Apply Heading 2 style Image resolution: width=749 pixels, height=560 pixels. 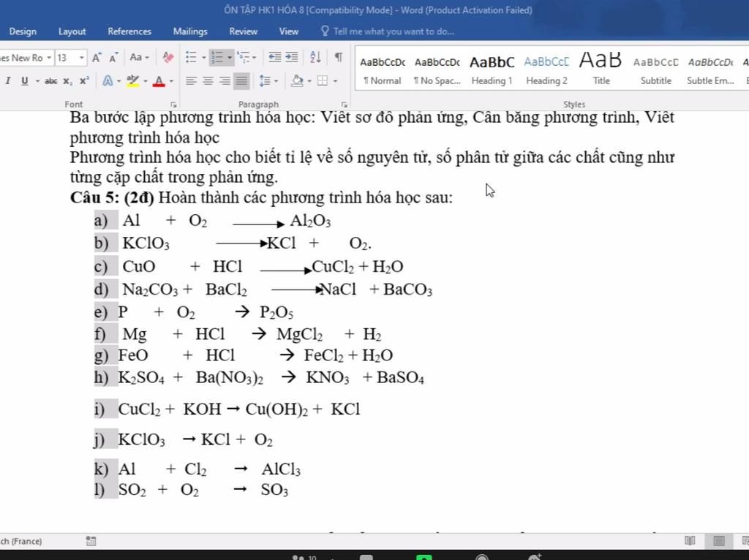tap(546, 69)
